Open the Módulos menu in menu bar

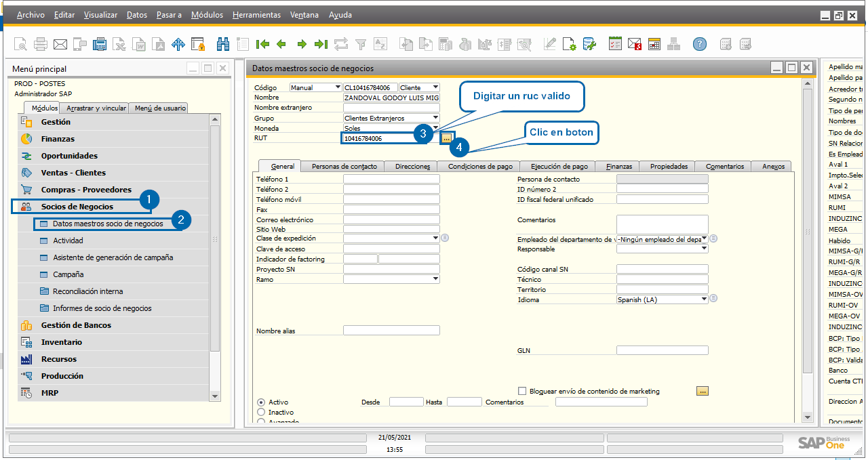point(207,15)
